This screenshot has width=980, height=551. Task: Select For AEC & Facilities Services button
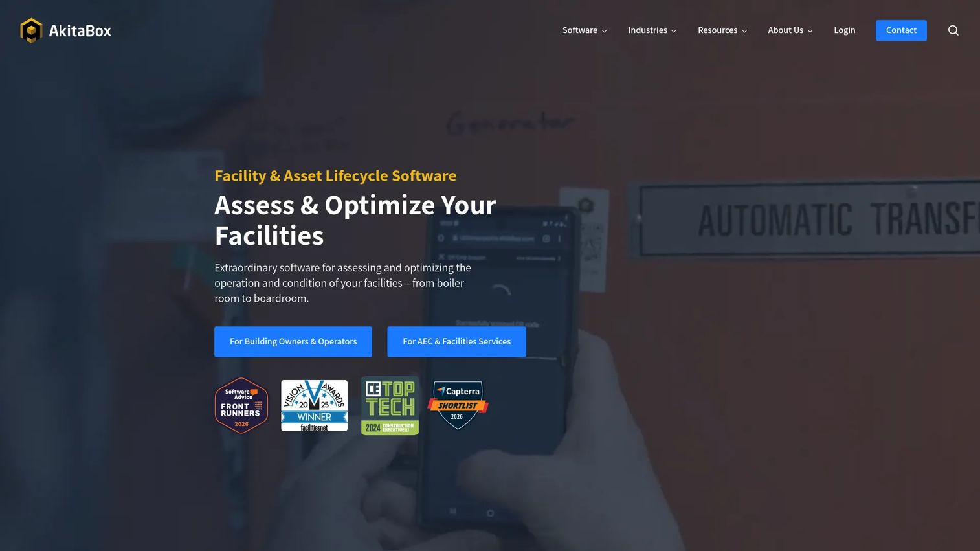(456, 342)
